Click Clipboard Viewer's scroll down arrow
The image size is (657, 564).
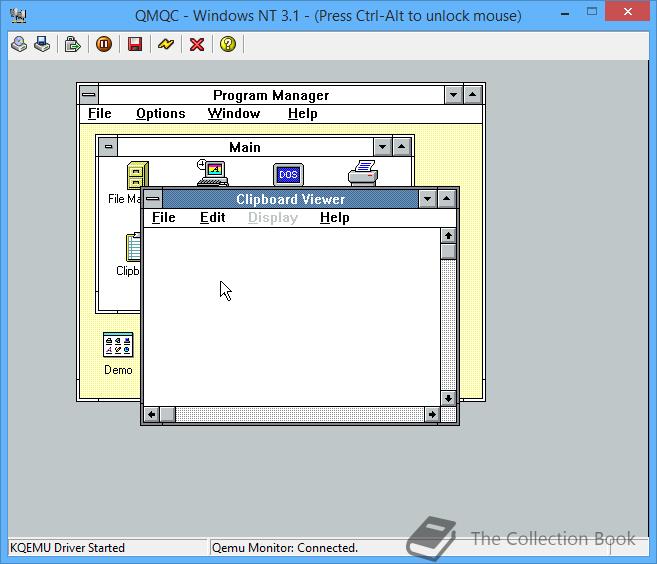click(448, 398)
